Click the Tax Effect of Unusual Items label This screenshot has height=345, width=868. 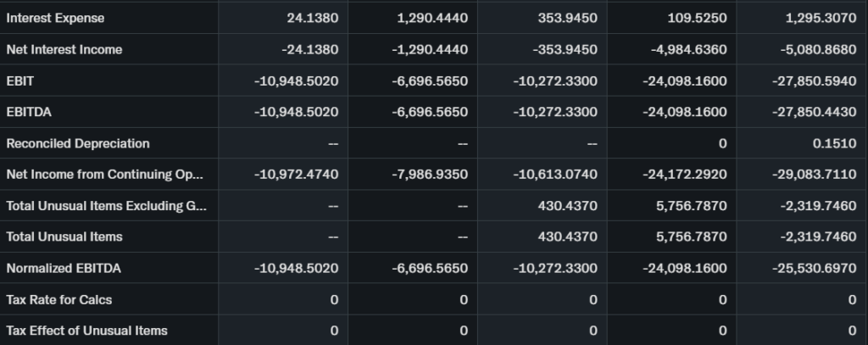click(86, 330)
